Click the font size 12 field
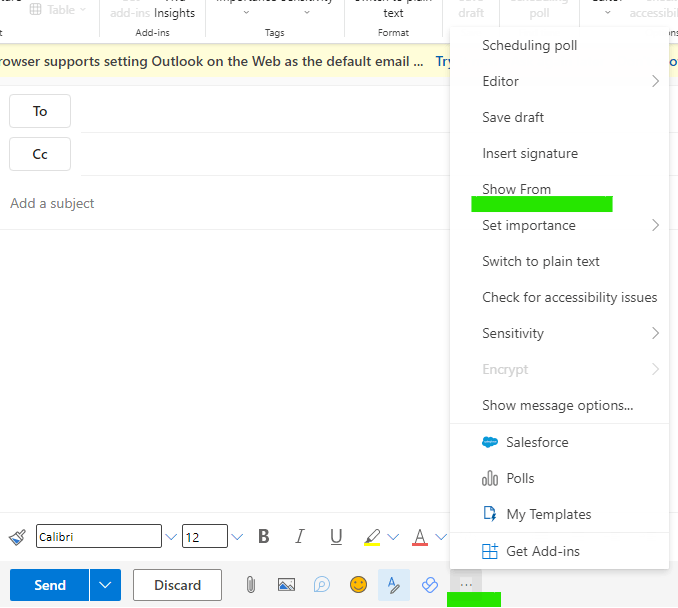The height and width of the screenshot is (608, 678). point(205,536)
